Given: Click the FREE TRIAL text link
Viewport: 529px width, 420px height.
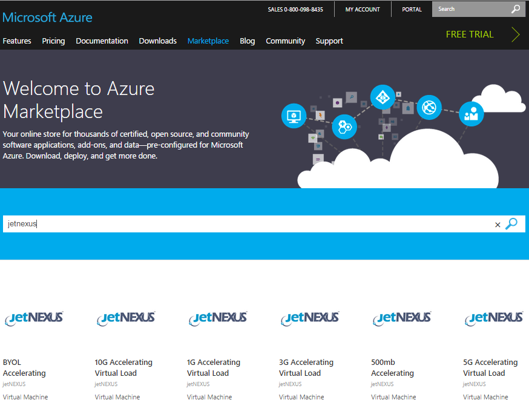Looking at the screenshot, I should 470,34.
